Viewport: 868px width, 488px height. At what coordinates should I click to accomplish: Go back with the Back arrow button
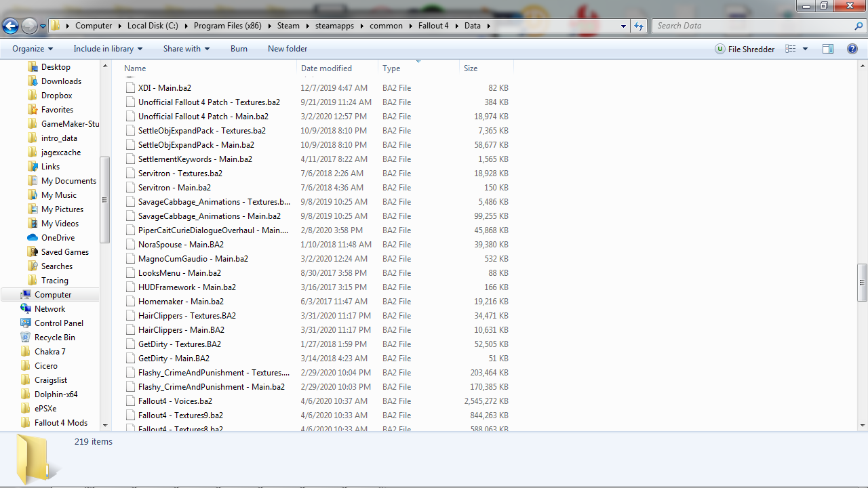10,26
